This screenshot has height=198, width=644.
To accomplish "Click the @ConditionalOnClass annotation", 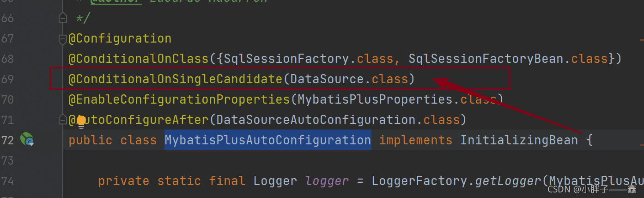I will click(x=139, y=59).
